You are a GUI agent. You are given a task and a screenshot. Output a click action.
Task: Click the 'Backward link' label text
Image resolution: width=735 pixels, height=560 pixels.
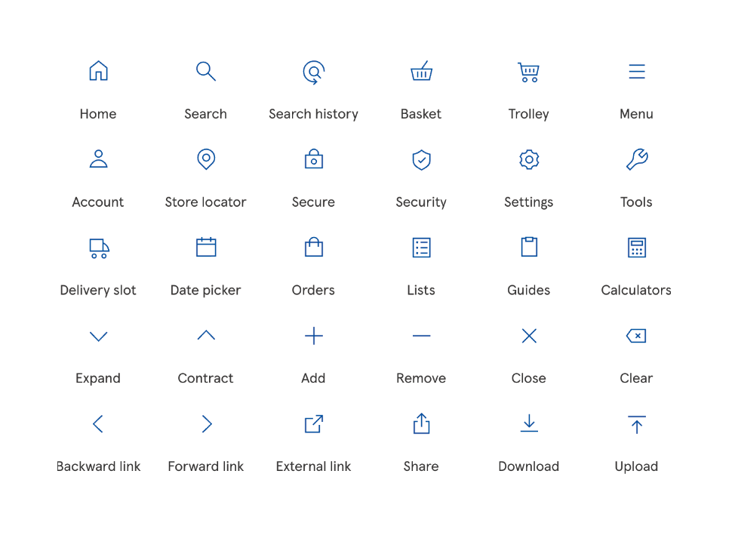pos(98,466)
